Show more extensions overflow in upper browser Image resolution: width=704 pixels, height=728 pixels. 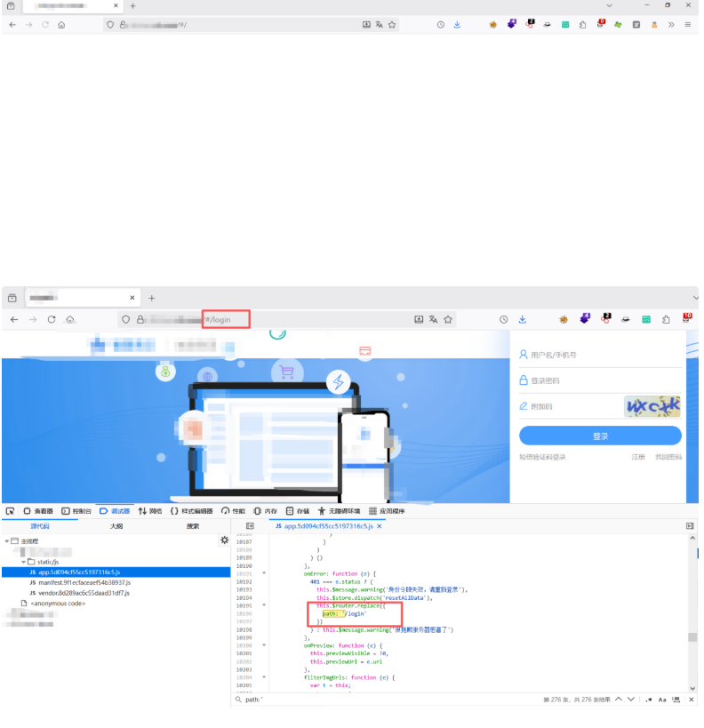point(671,25)
